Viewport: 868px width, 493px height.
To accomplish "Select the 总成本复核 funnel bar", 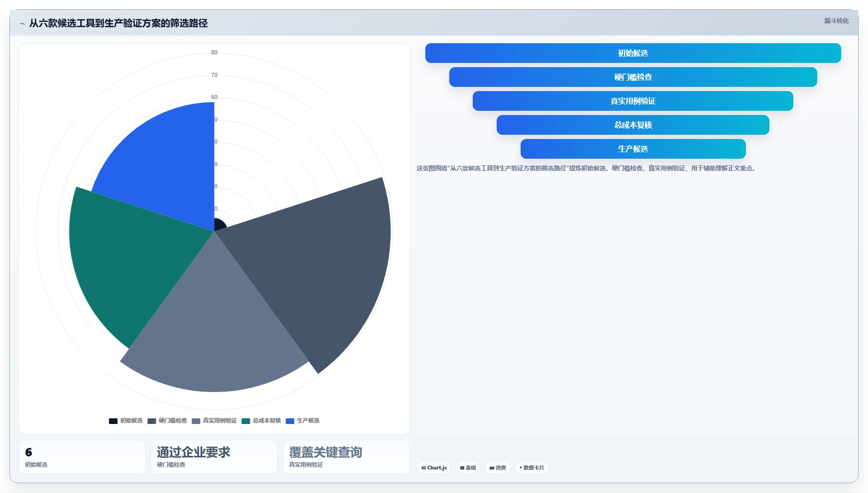I will point(633,125).
